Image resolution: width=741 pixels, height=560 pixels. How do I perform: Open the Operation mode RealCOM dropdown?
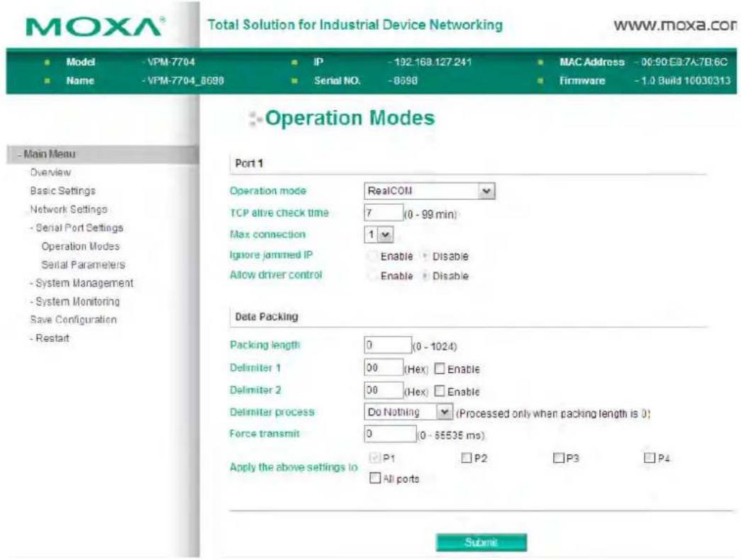430,191
